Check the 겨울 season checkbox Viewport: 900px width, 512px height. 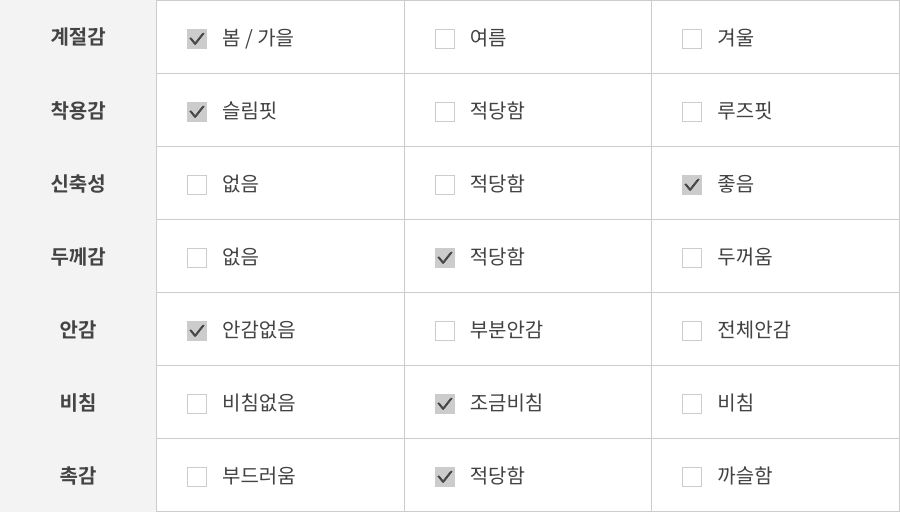(x=692, y=39)
